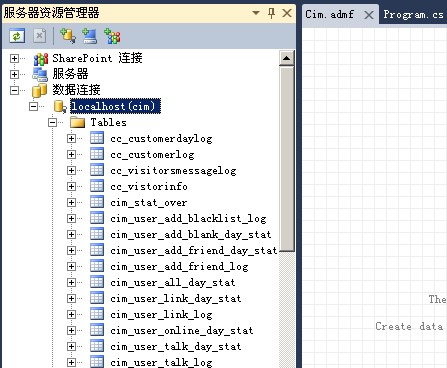447x368 pixels.
Task: Click the tree scrollbar up arrow
Action: 287,58
